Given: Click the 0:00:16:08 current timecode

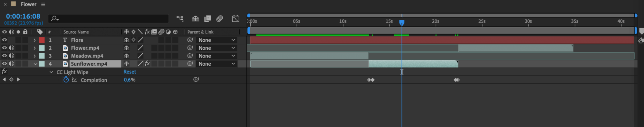Looking at the screenshot, I should tap(23, 16).
